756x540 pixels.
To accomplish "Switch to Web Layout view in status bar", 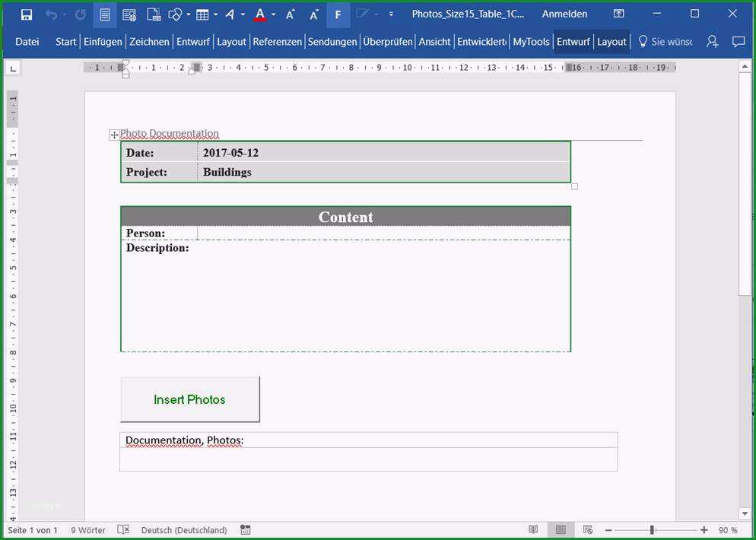I will [587, 530].
